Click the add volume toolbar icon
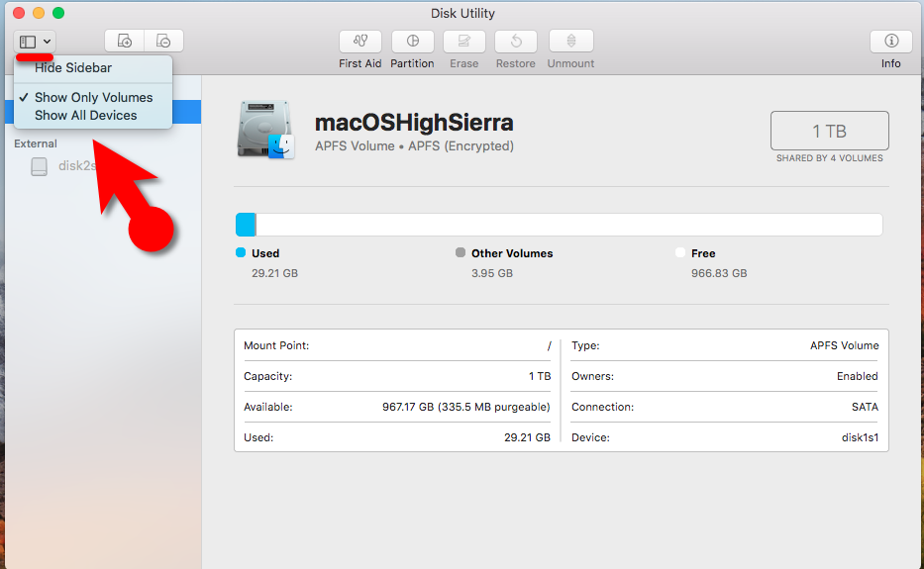This screenshot has height=569, width=924. pos(125,42)
